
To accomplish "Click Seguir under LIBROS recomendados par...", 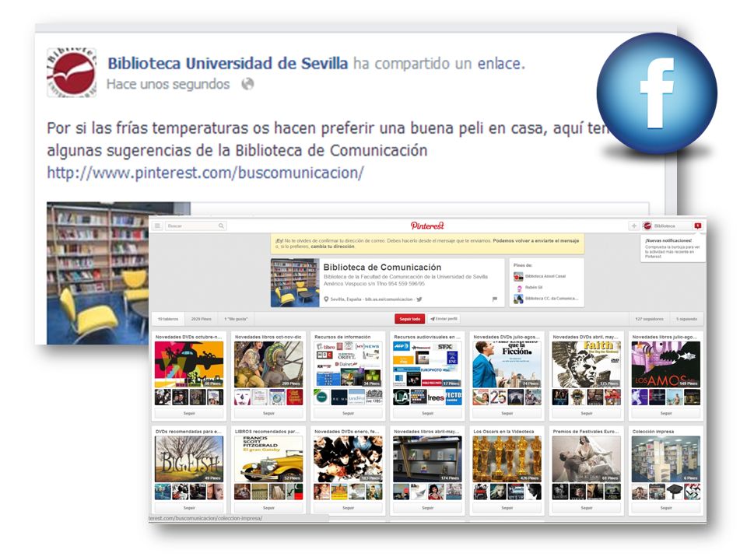I will click(x=268, y=508).
